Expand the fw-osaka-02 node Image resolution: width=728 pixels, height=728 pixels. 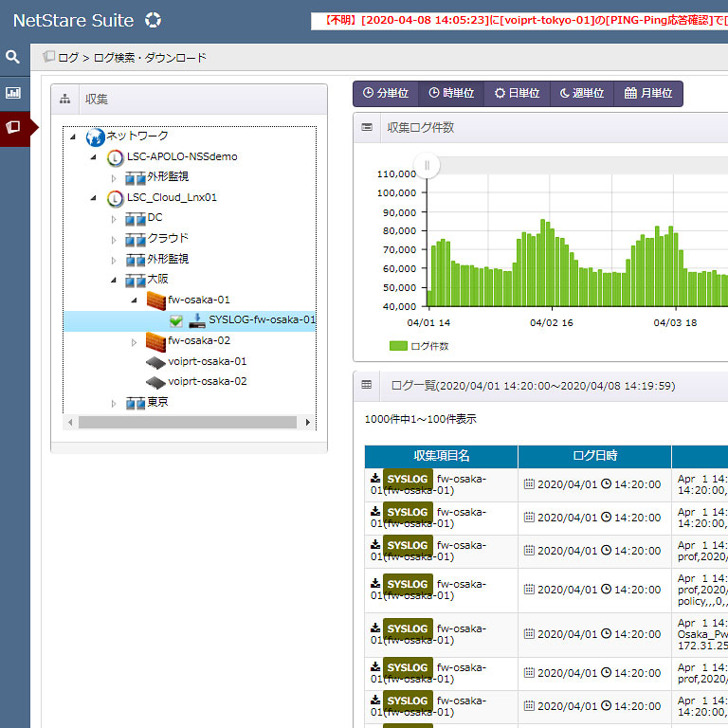click(134, 342)
